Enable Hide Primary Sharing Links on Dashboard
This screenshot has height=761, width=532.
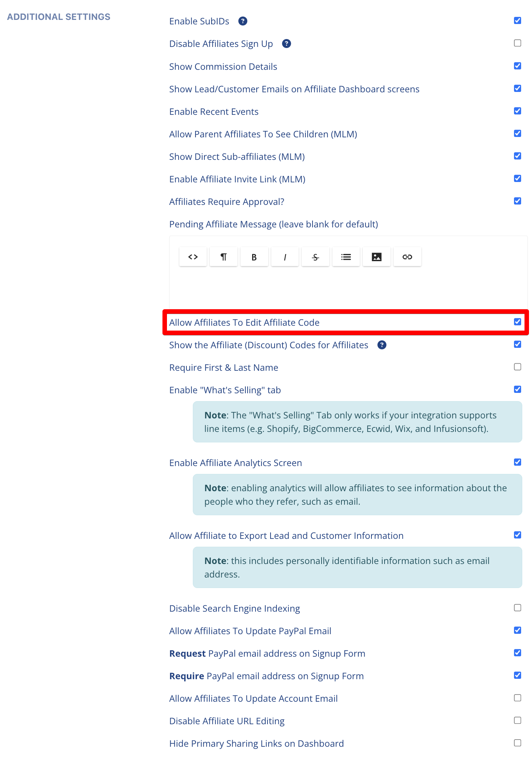click(x=517, y=743)
